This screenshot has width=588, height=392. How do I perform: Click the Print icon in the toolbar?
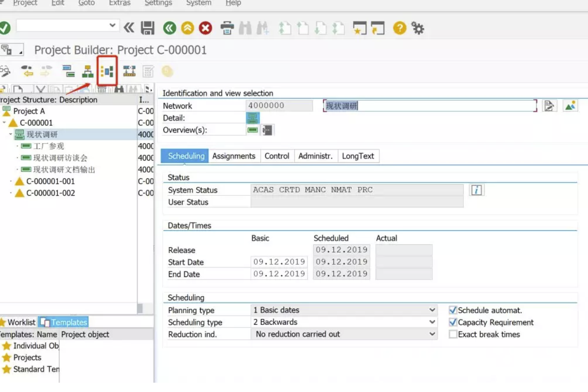(x=227, y=28)
